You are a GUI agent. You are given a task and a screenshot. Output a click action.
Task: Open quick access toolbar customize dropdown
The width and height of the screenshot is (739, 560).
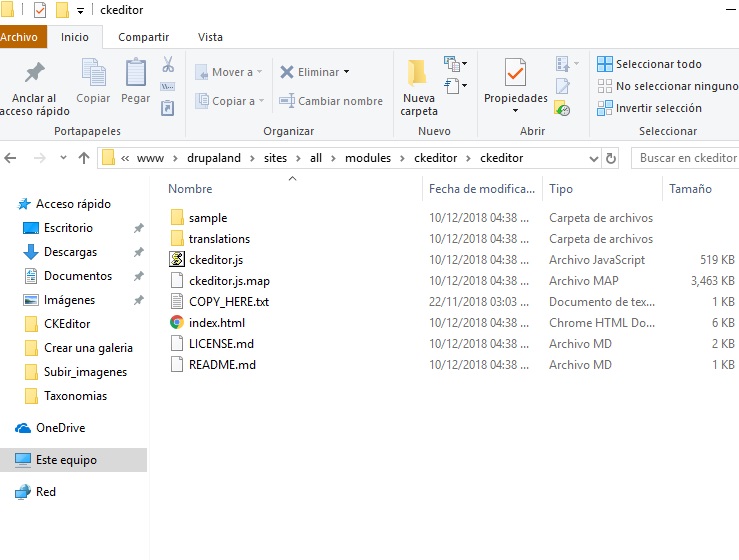pyautogui.click(x=81, y=10)
